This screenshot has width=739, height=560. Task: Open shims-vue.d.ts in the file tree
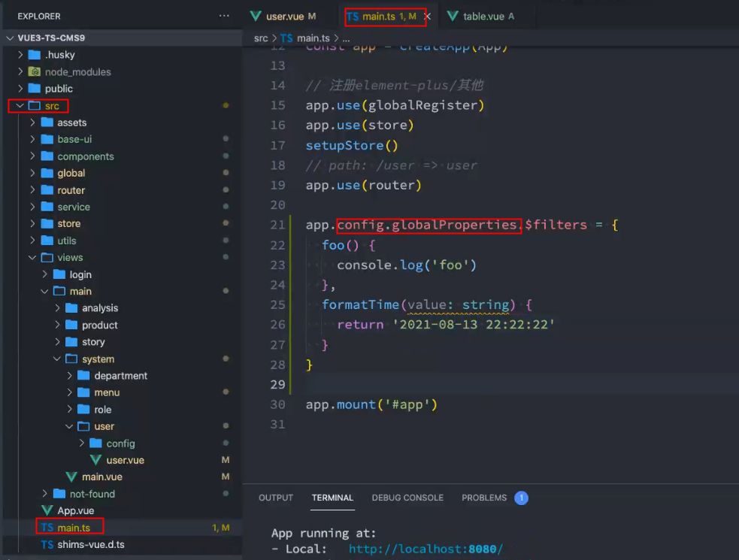click(123, 544)
